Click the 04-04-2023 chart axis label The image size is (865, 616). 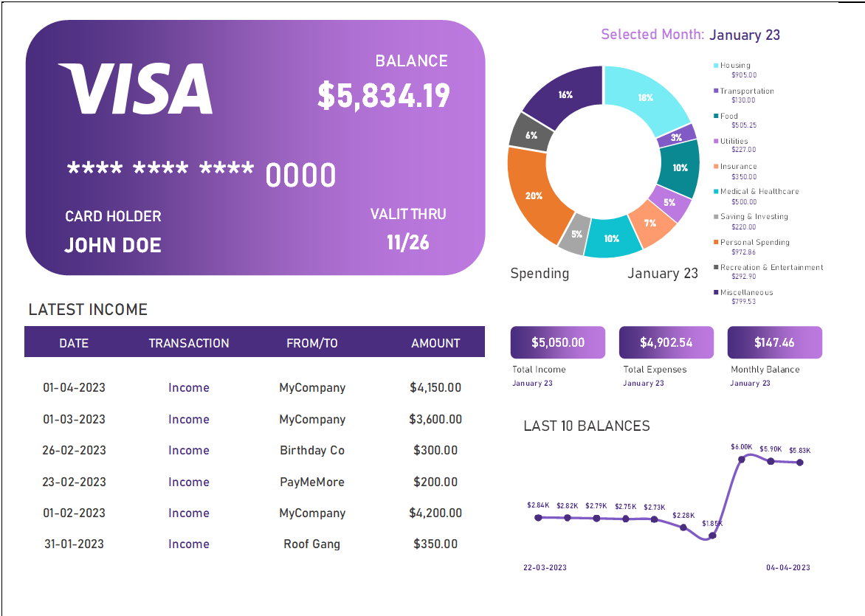point(788,567)
